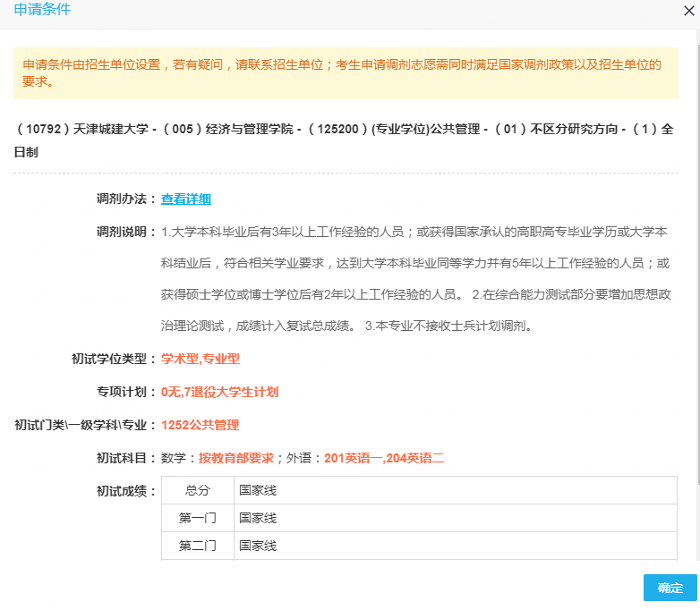Click the line ending 3.本专业不接收士兵计划调剂

pos(347,326)
